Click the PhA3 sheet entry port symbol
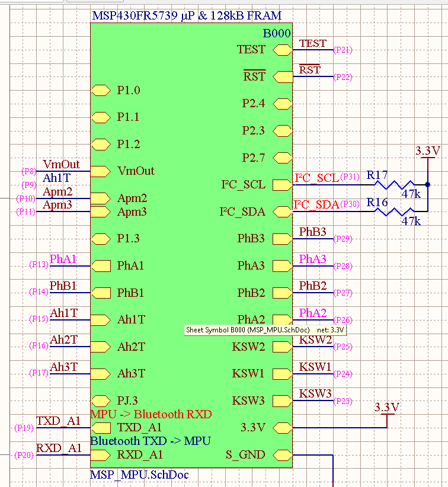Viewport: 448px width, 487px height. coord(283,266)
